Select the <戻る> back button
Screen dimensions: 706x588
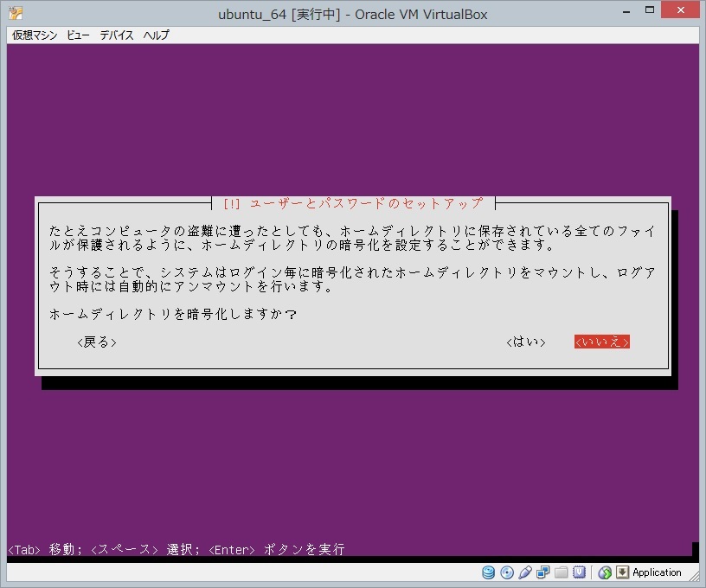(97, 342)
